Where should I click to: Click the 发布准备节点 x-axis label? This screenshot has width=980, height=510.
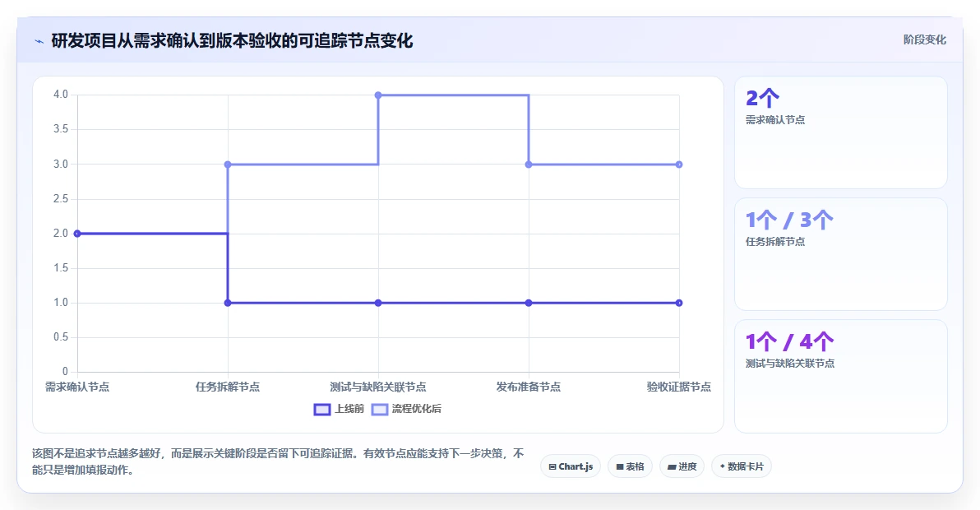(x=529, y=387)
